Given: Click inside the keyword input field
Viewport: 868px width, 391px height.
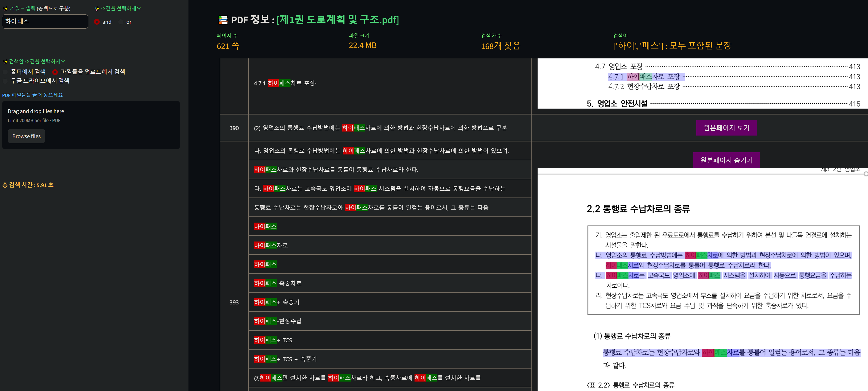Looking at the screenshot, I should (45, 21).
